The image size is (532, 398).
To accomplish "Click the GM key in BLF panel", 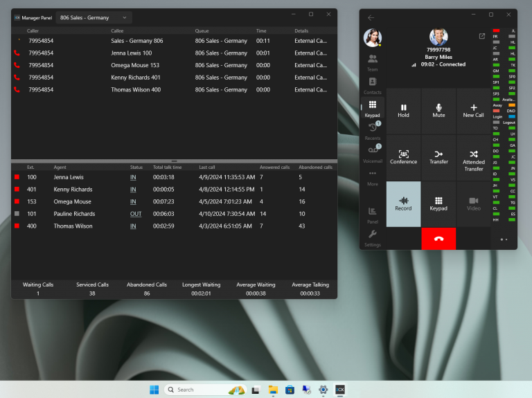I will point(496,71).
